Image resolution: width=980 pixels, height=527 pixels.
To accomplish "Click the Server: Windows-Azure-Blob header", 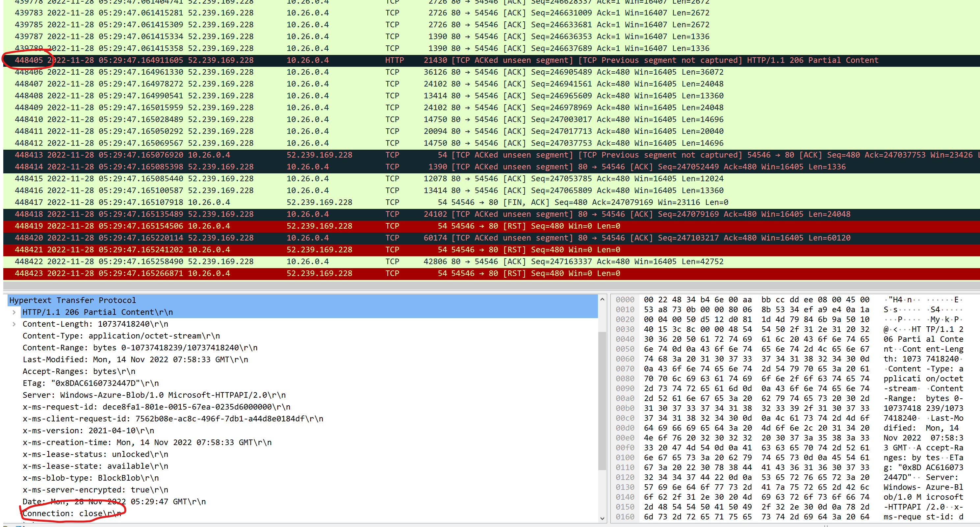I will click(x=154, y=395).
